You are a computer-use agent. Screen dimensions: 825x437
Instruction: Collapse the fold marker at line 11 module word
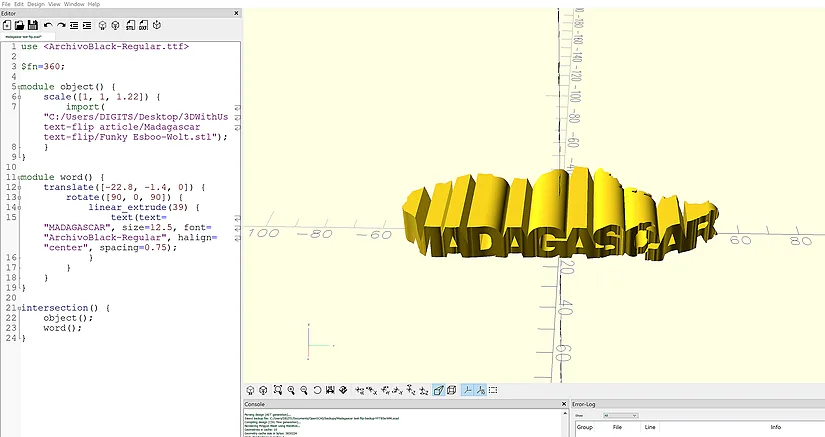19,177
